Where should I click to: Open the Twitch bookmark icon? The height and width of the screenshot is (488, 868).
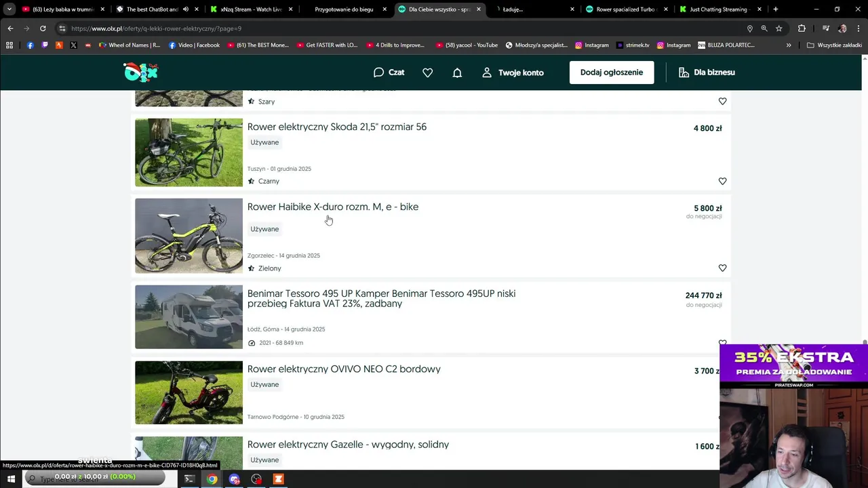[45, 45]
